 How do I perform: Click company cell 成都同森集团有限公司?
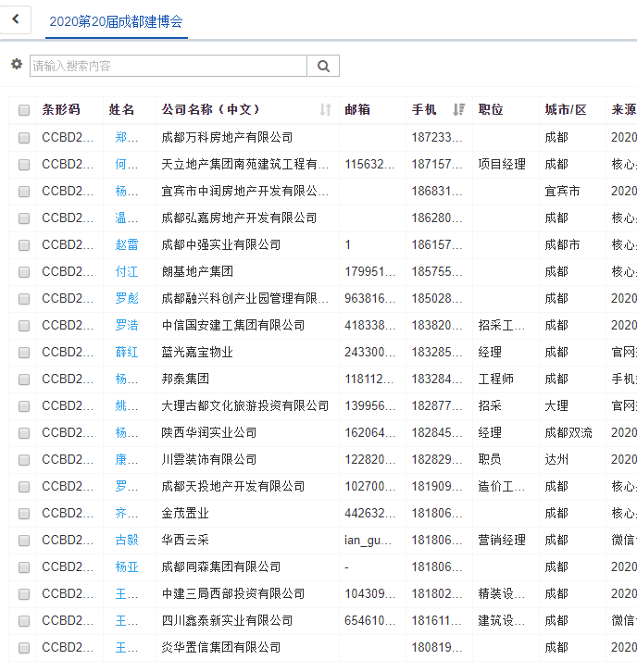tap(221, 567)
